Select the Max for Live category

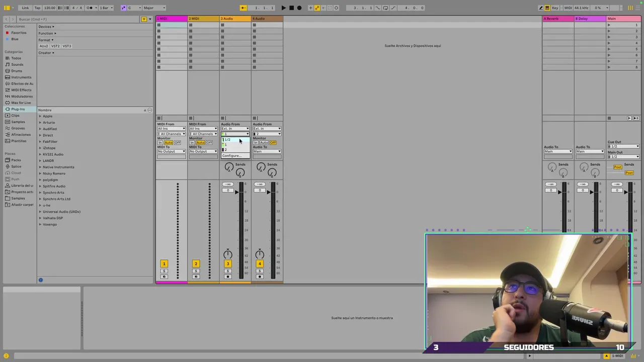[x=21, y=103]
